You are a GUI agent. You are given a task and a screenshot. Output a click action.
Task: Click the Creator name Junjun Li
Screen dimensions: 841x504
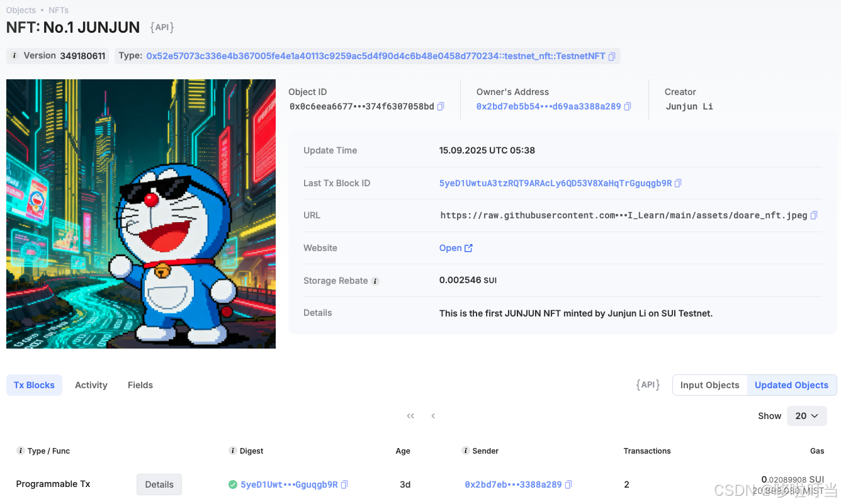point(689,106)
